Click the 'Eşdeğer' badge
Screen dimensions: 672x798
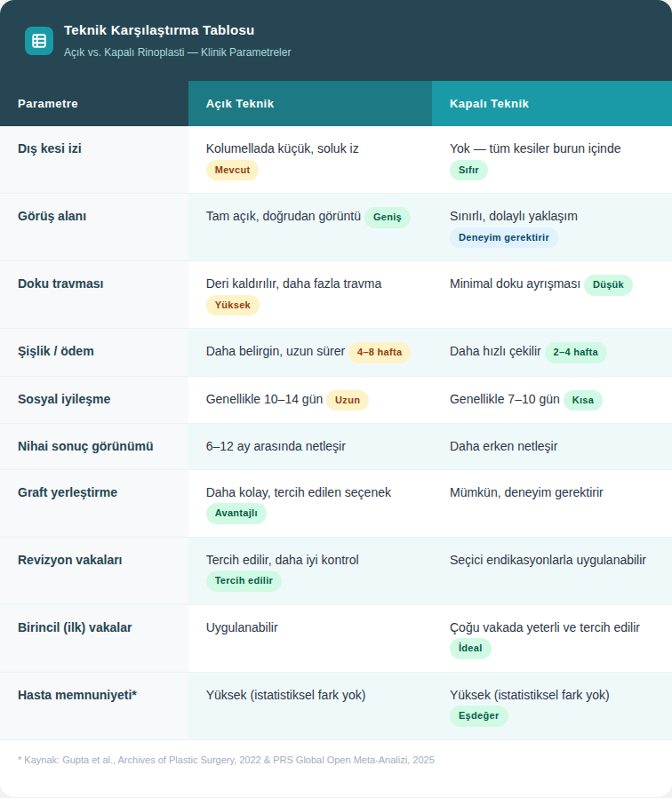tap(478, 716)
